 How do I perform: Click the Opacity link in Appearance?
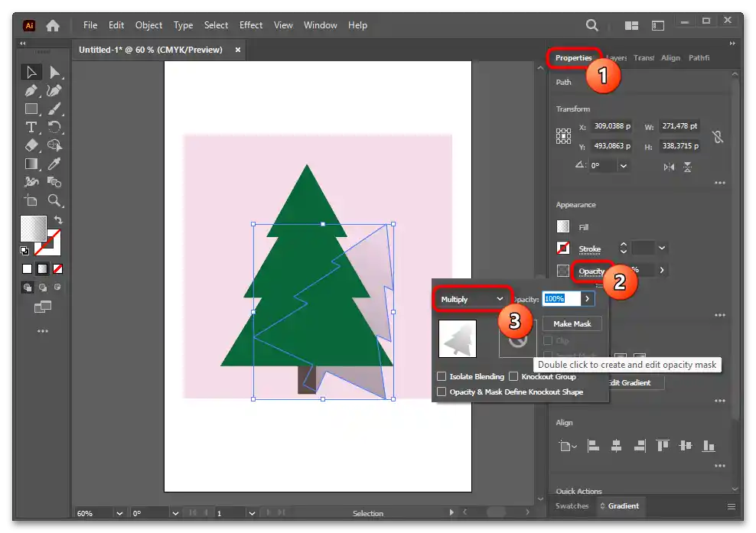(x=591, y=271)
